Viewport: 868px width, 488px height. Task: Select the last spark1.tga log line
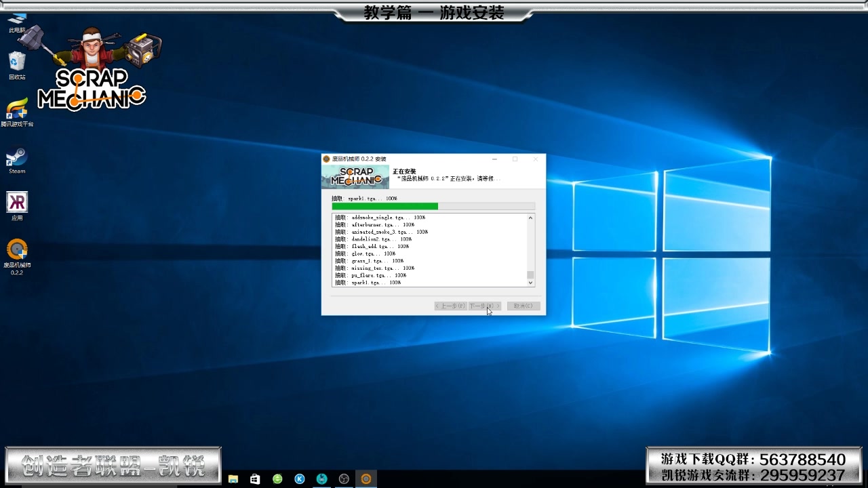pos(368,283)
